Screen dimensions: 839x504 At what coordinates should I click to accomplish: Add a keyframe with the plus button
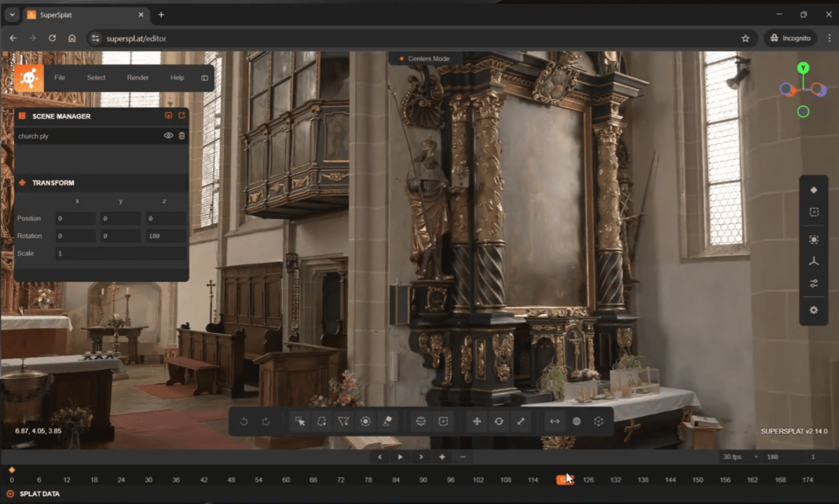coord(442,457)
